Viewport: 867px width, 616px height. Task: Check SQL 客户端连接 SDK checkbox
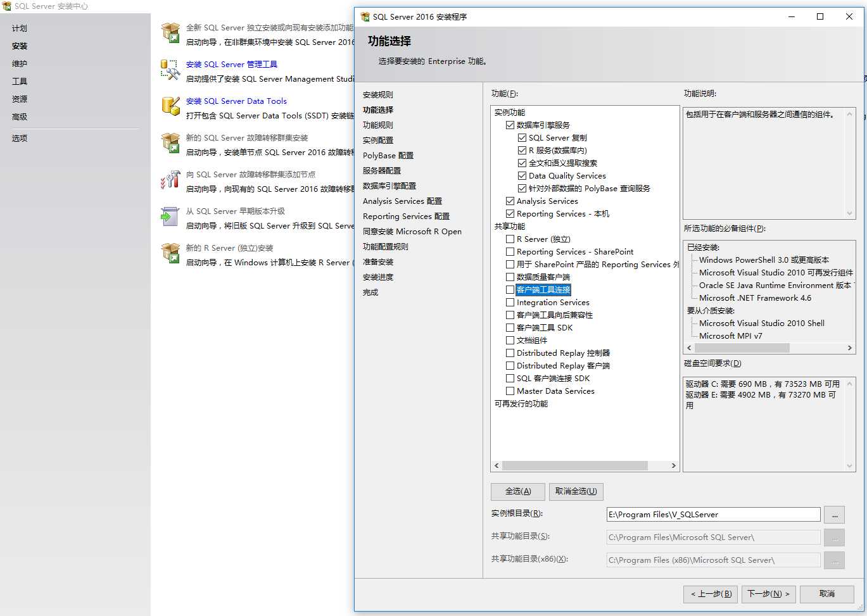pyautogui.click(x=510, y=378)
